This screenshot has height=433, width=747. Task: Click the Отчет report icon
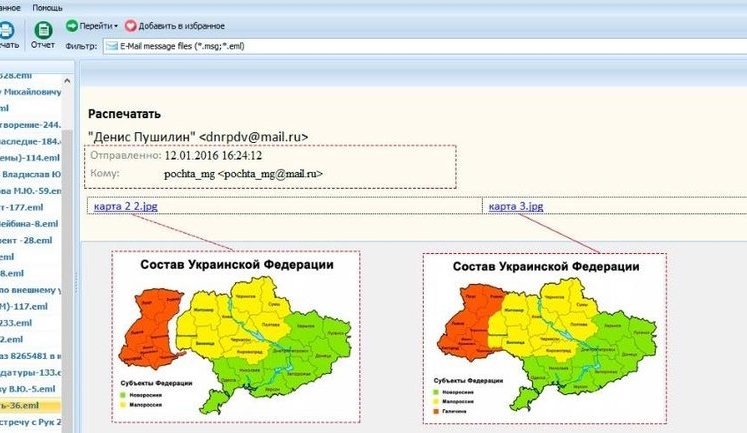[43, 30]
